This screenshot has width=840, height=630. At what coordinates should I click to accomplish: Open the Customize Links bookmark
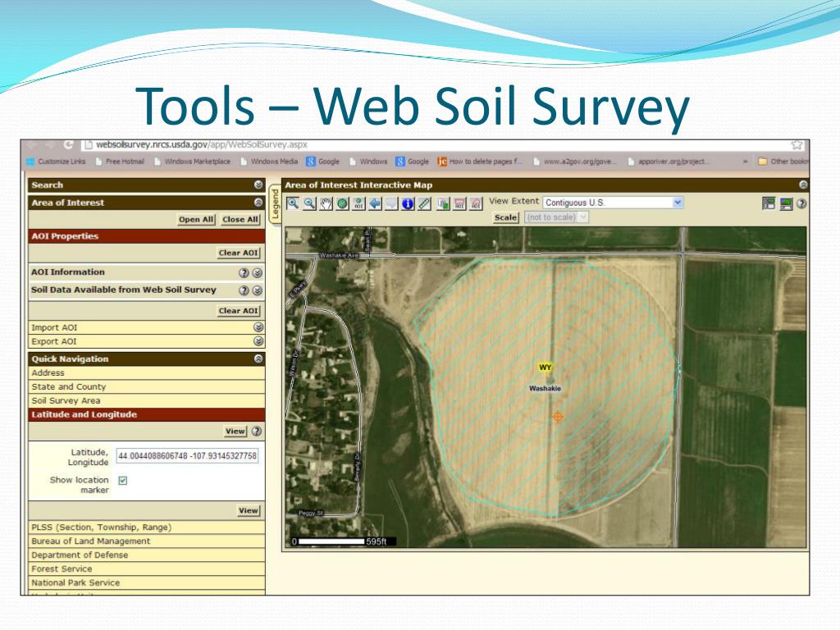point(57,162)
